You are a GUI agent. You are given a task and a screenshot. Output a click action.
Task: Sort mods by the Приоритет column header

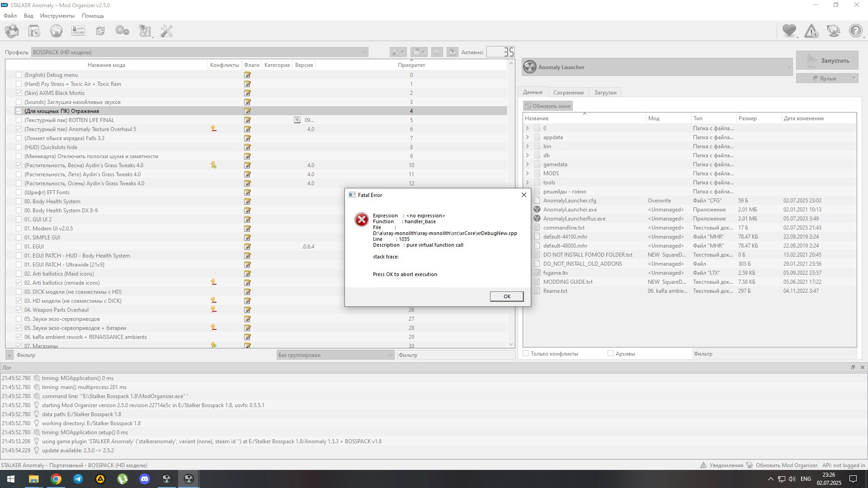click(x=411, y=65)
